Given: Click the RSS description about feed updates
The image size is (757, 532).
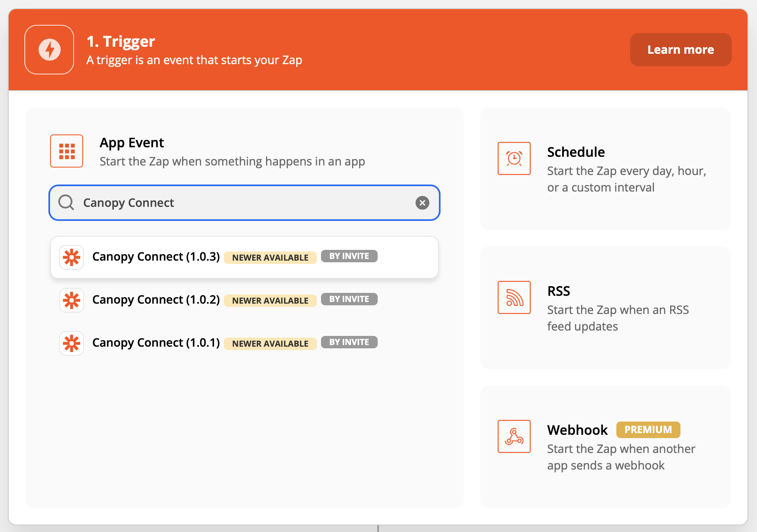Looking at the screenshot, I should click(x=618, y=318).
